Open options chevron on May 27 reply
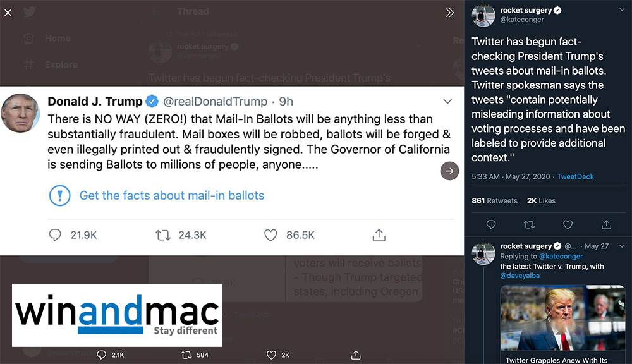The image size is (632, 364). pyautogui.click(x=622, y=246)
